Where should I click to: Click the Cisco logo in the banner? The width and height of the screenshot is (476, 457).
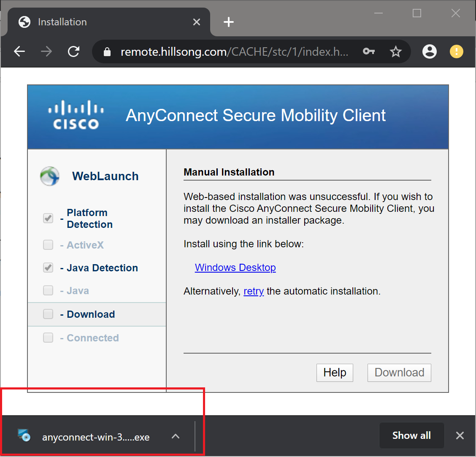point(76,115)
